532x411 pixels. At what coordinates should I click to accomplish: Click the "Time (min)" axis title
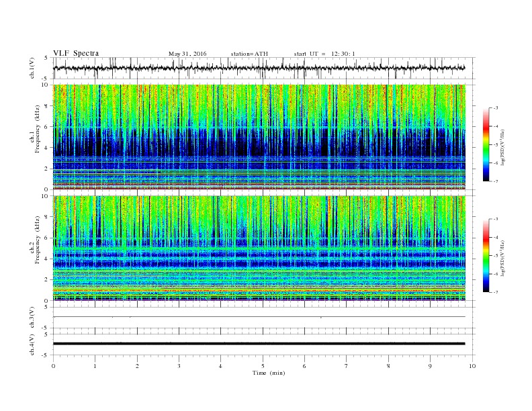[x=269, y=373]
